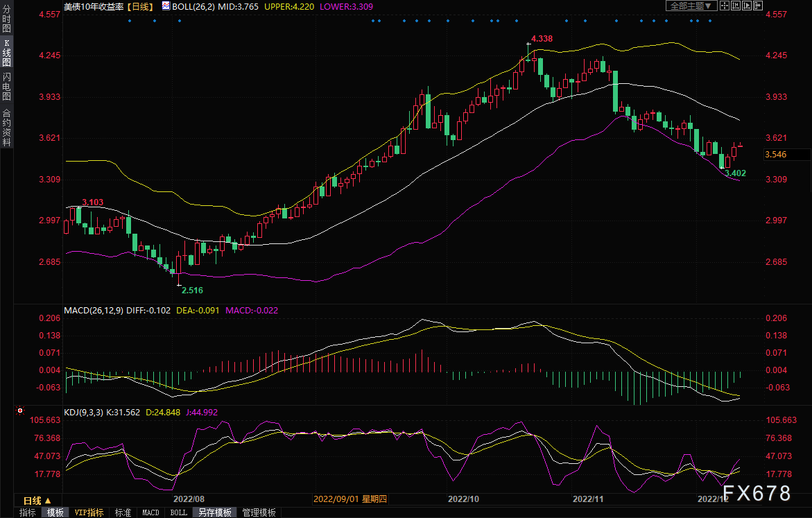
Task: Open the 合约资料 side tab
Action: [6, 127]
